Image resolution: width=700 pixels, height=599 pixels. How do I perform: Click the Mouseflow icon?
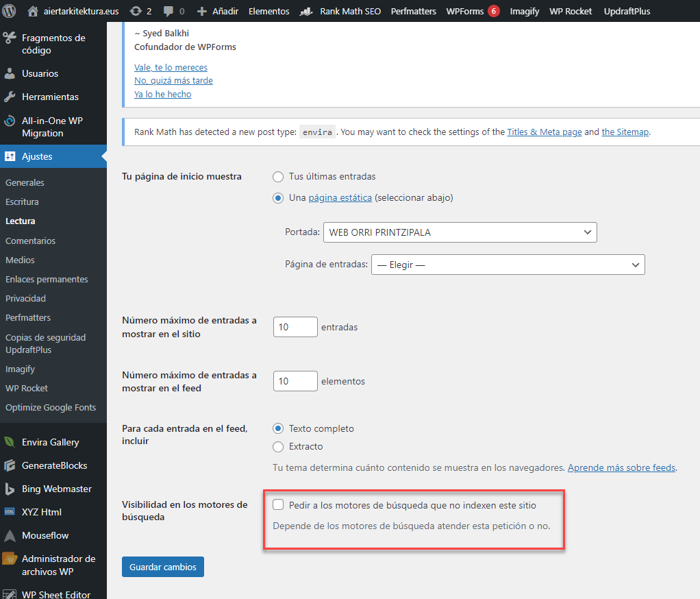10,535
